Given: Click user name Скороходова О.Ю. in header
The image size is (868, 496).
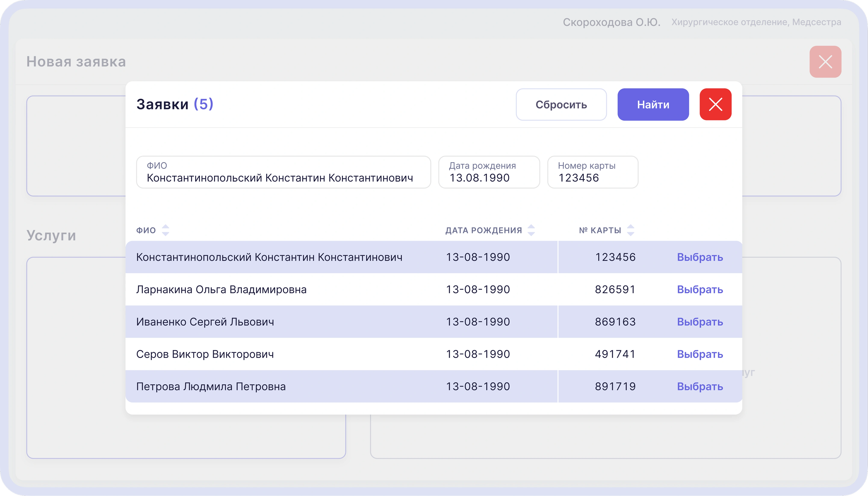Looking at the screenshot, I should click(x=612, y=22).
